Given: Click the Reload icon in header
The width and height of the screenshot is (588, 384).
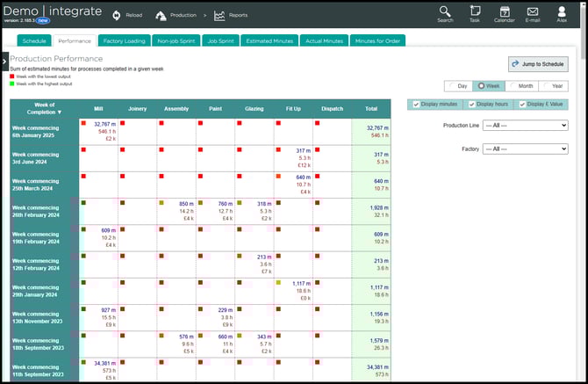Looking at the screenshot, I should [x=117, y=15].
